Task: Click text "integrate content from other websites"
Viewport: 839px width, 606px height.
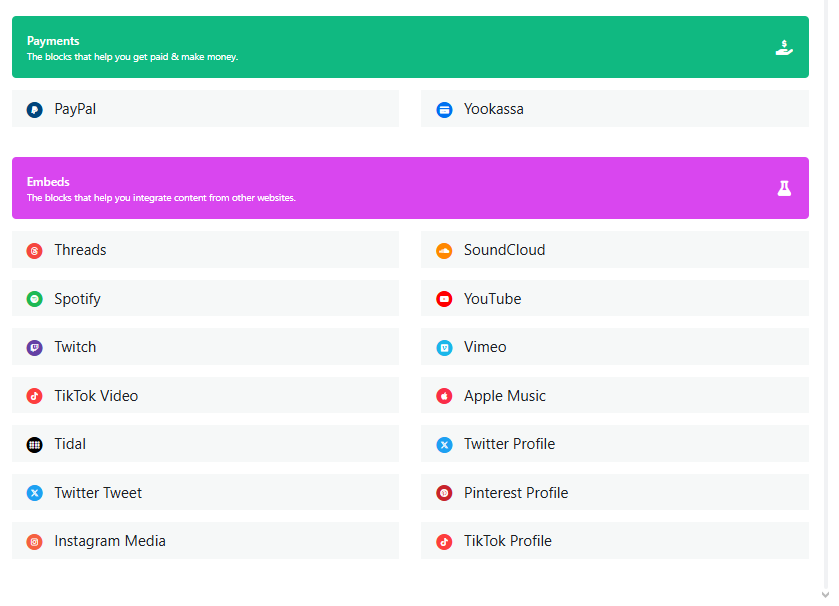Action: (x=214, y=198)
